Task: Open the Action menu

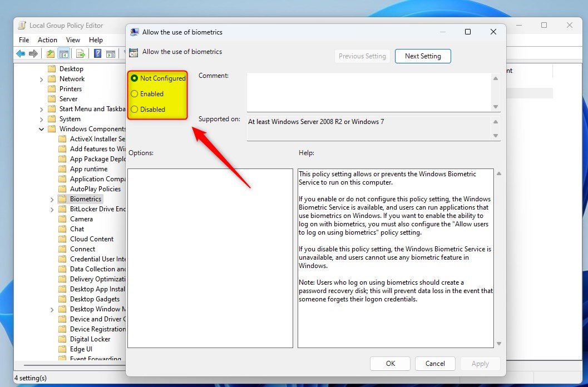Action: pyautogui.click(x=47, y=39)
